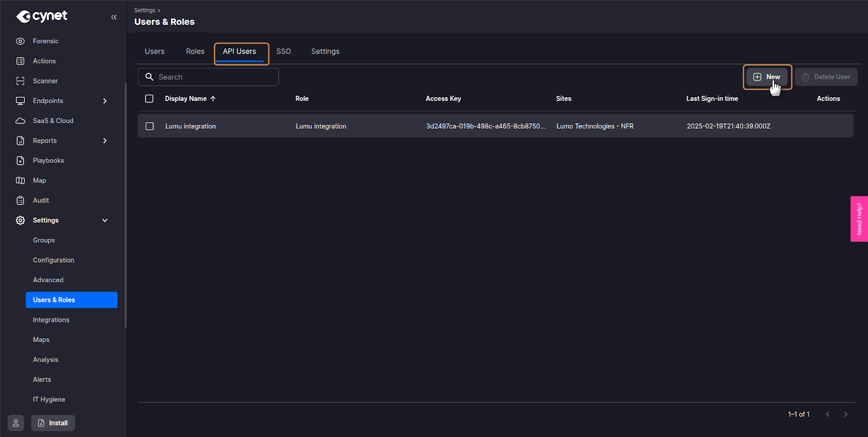The width and height of the screenshot is (868, 437).
Task: Expand the Reports submenu chevron
Action: [x=105, y=141]
